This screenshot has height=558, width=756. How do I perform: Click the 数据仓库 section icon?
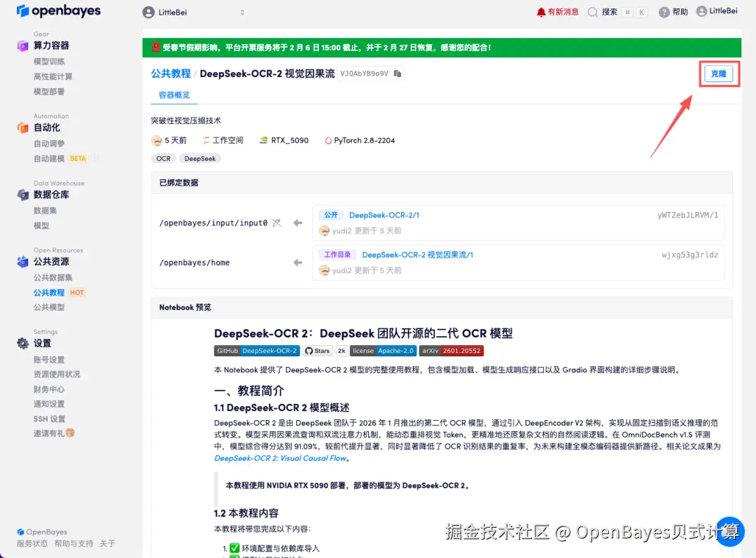tap(22, 195)
